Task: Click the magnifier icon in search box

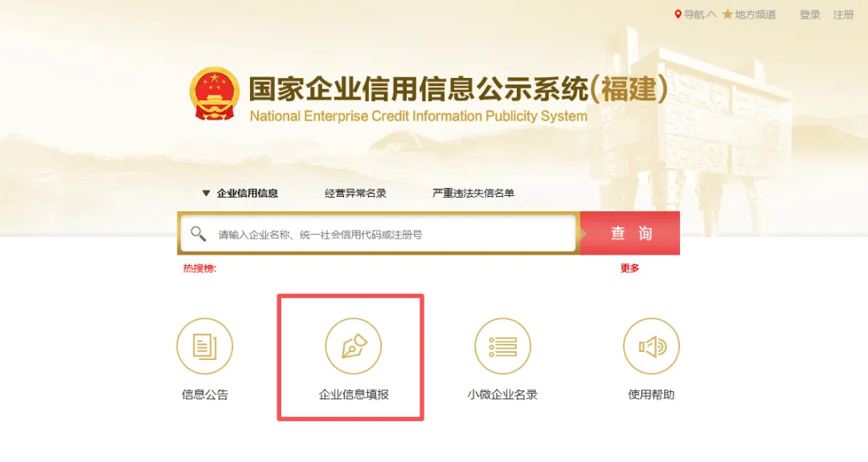Action: 199,234
